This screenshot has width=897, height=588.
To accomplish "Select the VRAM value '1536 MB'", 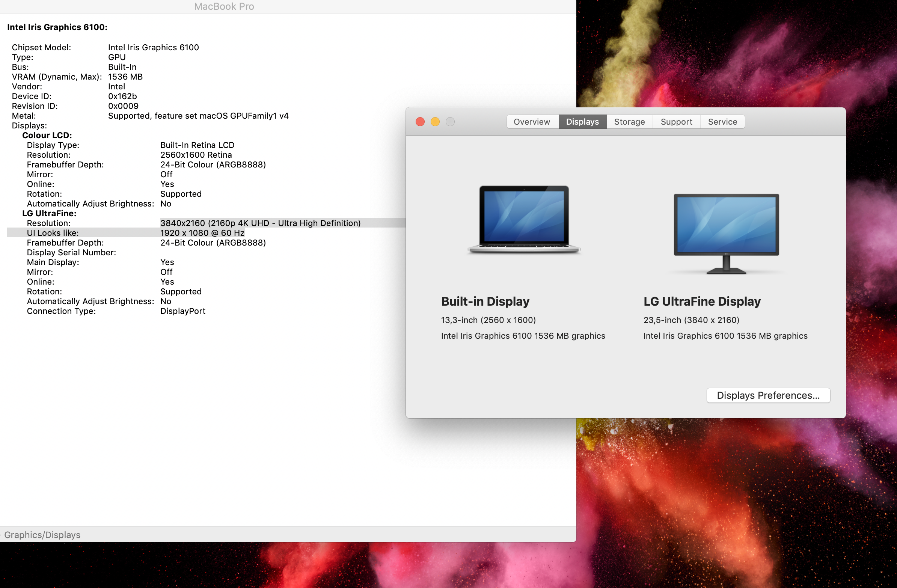I will (125, 77).
